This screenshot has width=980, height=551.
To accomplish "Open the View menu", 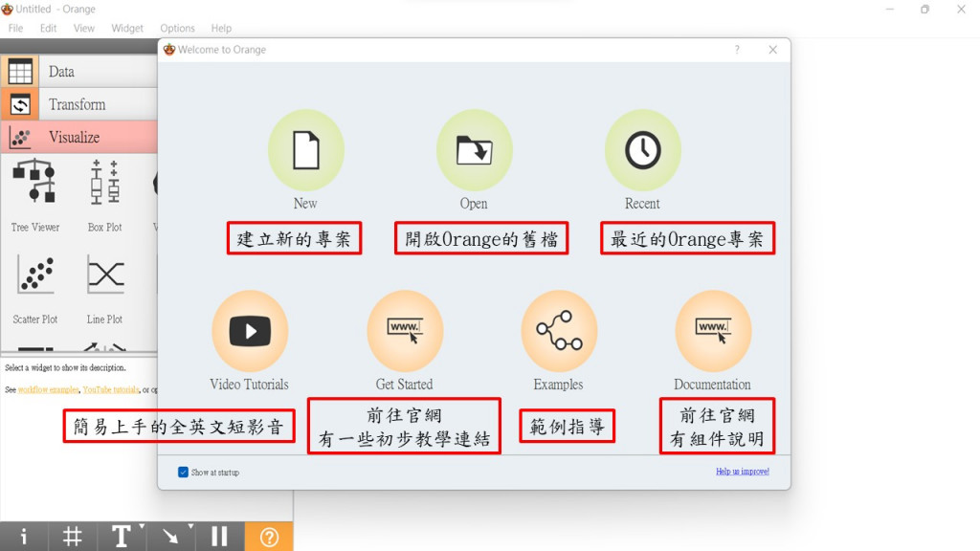I will (84, 28).
